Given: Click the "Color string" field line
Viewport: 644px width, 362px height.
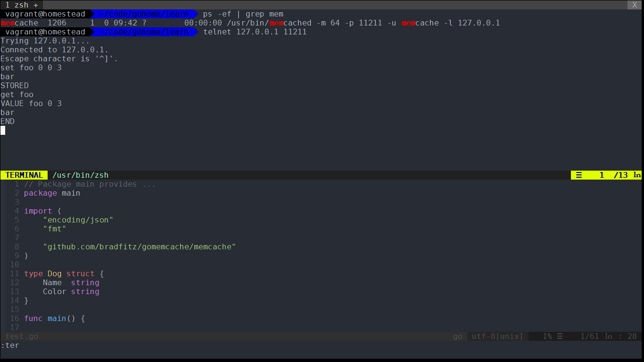Looking at the screenshot, I should coord(71,292).
